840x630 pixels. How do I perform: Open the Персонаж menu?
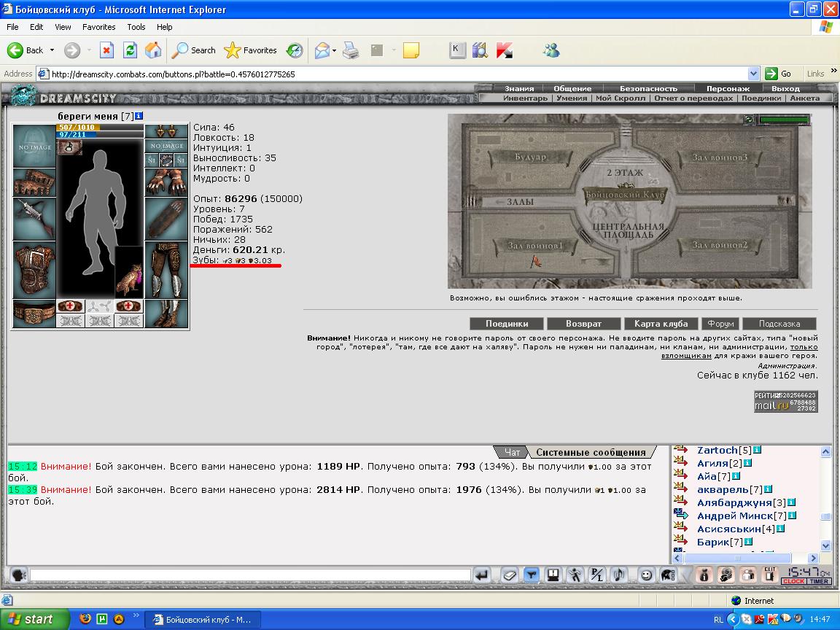(728, 88)
